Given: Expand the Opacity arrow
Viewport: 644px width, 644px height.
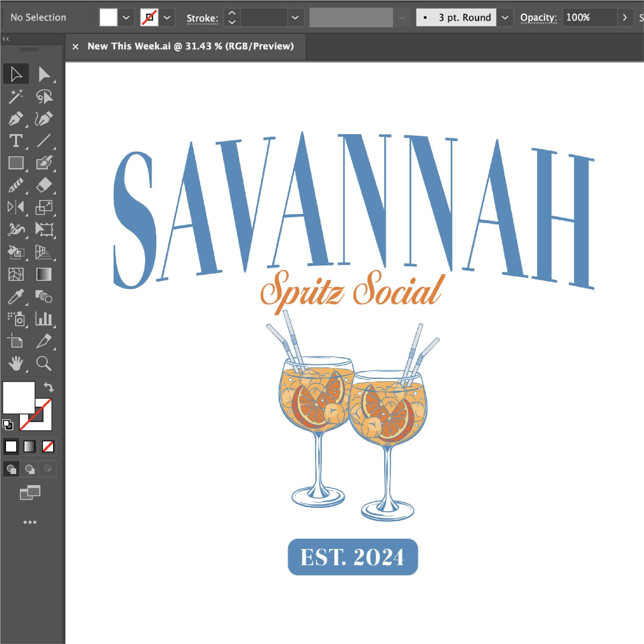Looking at the screenshot, I should [625, 17].
